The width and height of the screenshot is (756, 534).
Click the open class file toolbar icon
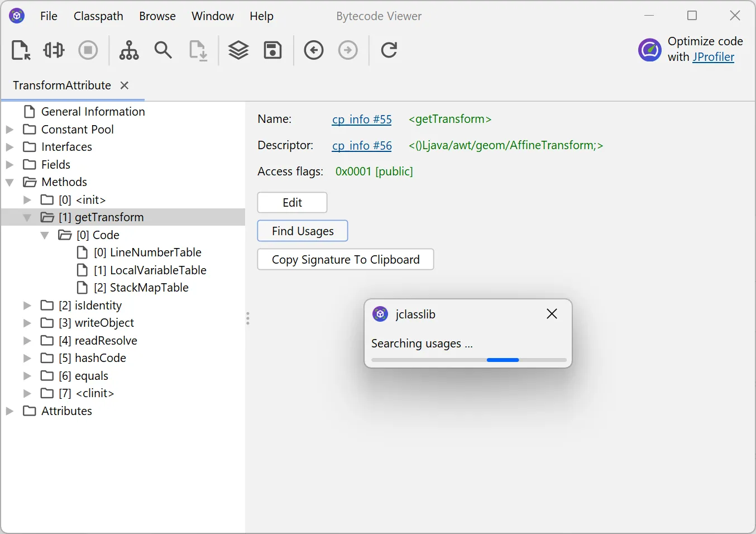click(x=21, y=50)
